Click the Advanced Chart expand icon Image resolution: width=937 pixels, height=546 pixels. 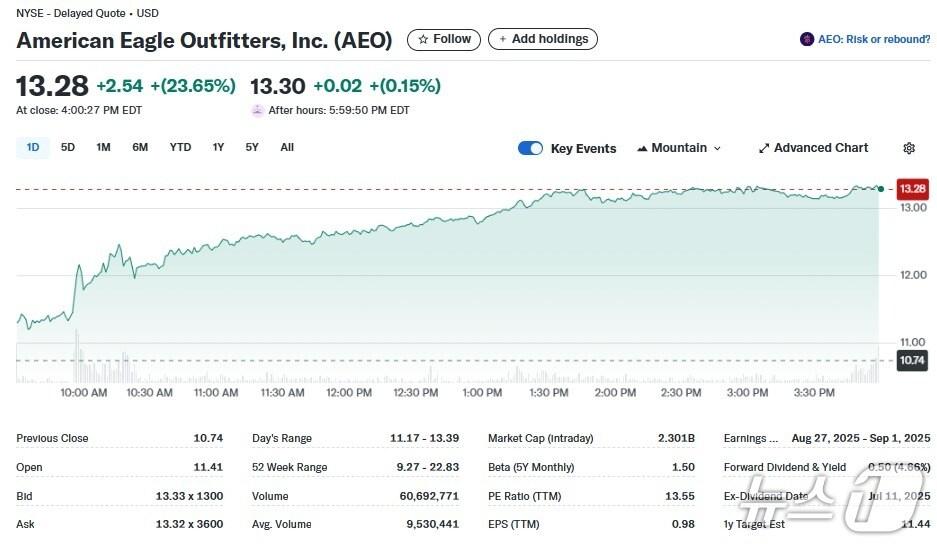(x=764, y=148)
